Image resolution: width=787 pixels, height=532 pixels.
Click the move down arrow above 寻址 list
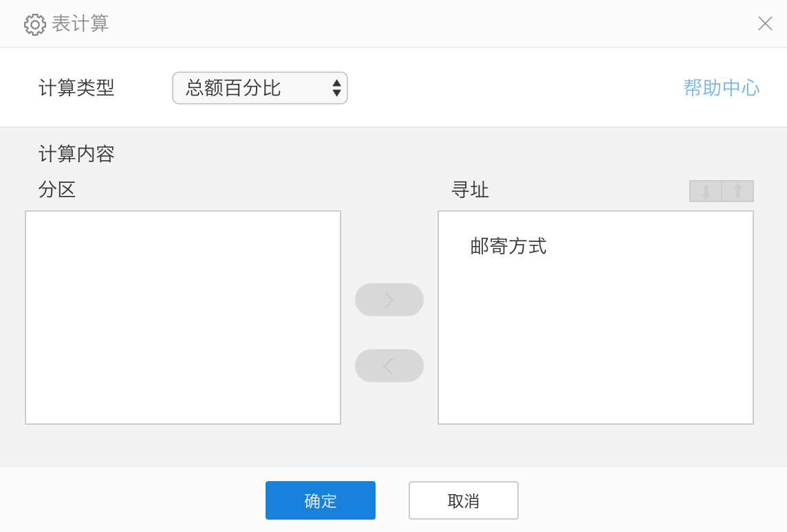click(x=706, y=191)
